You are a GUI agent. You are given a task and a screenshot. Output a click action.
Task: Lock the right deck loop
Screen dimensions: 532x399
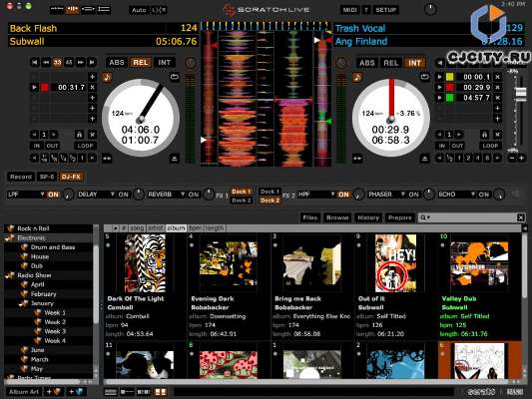(485, 135)
